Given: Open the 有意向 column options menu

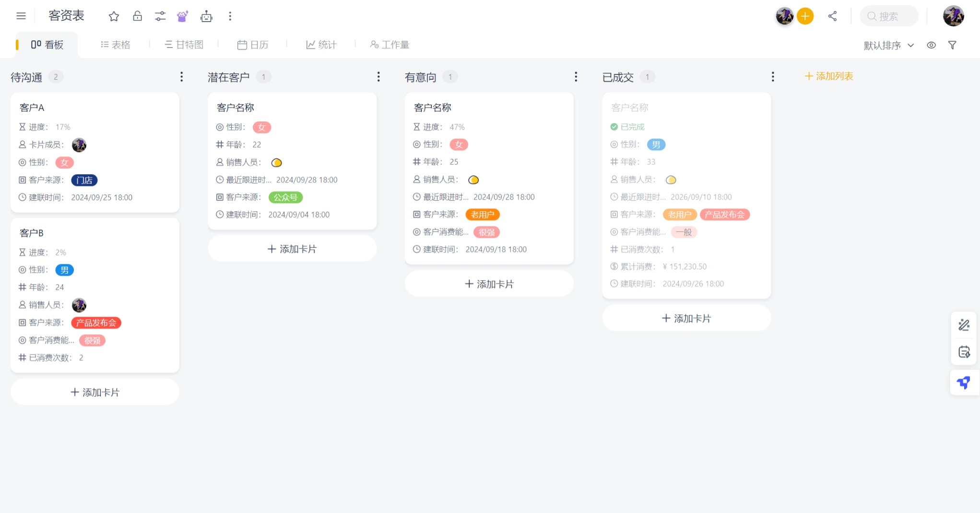Looking at the screenshot, I should tap(576, 77).
